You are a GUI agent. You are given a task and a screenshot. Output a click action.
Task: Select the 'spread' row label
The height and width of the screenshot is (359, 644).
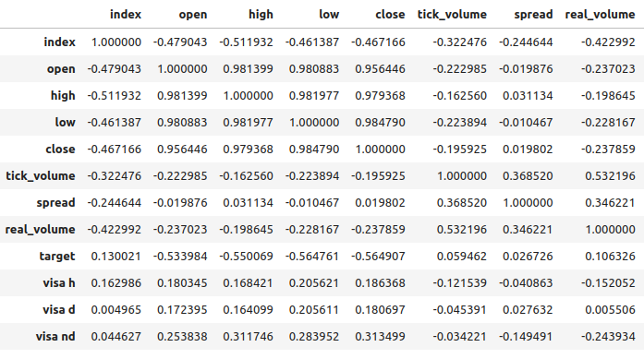55,203
